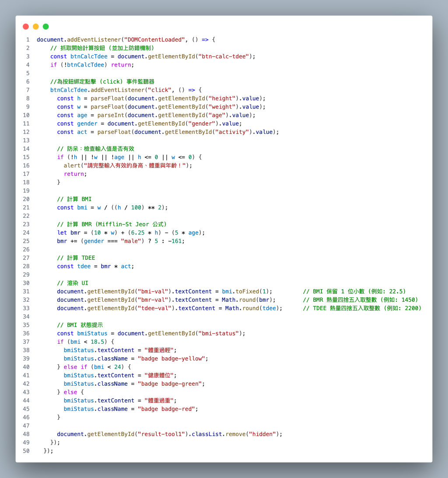Click the number 18.5 in the if condition
The width and height of the screenshot is (448, 478).
click(x=97, y=342)
